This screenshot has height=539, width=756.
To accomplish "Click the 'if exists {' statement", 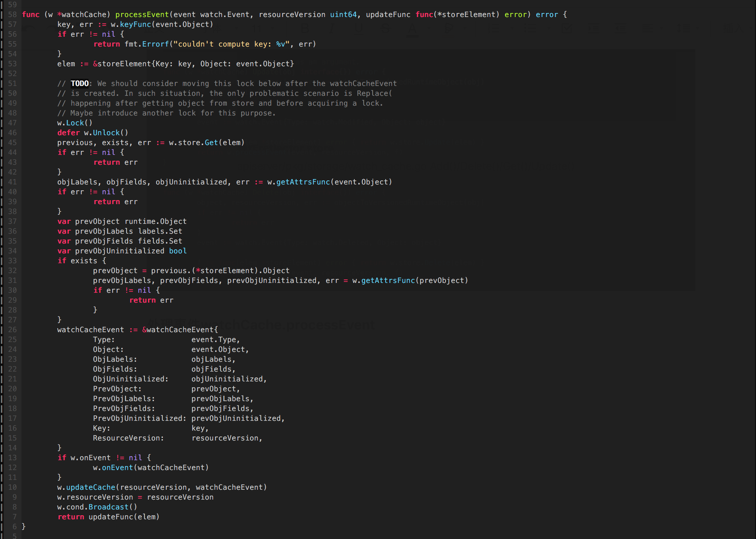I will coord(81,261).
